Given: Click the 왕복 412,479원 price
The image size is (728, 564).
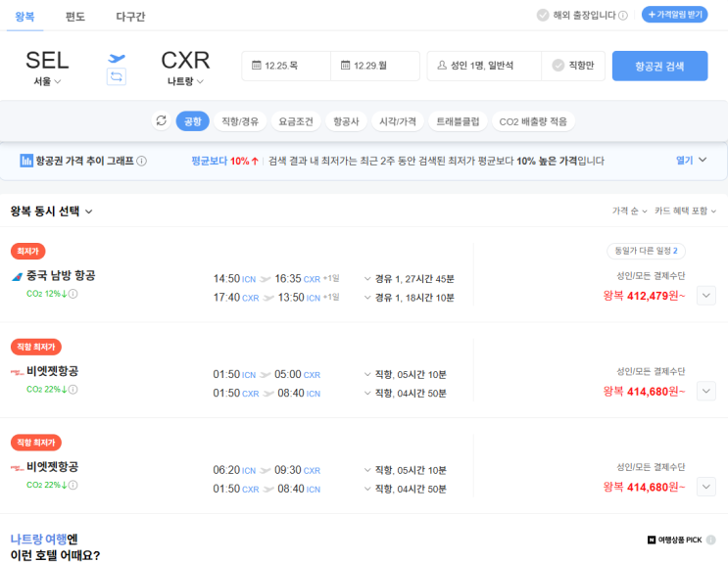Looking at the screenshot, I should [644, 296].
